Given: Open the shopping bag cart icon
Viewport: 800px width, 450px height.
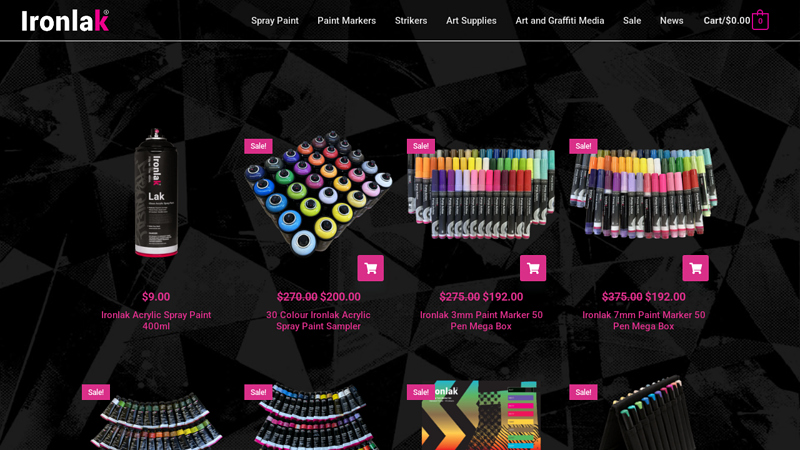Looking at the screenshot, I should click(x=760, y=20).
